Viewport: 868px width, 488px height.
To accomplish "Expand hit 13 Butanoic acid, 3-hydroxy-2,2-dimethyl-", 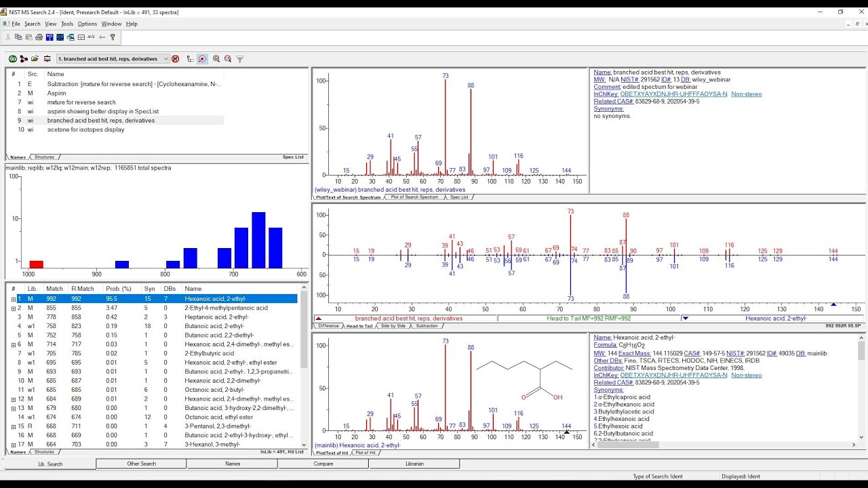I will coord(14,408).
